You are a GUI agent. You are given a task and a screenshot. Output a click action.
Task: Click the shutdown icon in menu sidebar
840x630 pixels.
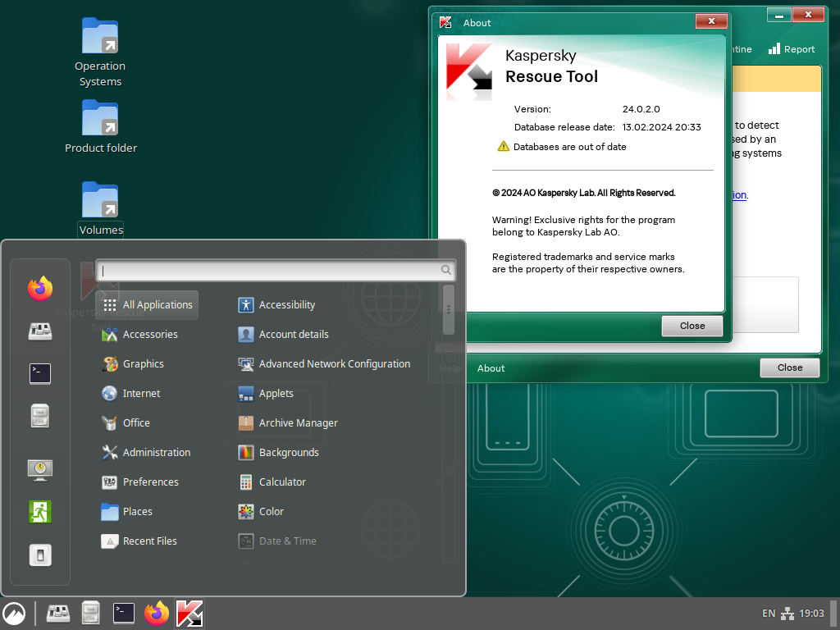pyautogui.click(x=40, y=555)
